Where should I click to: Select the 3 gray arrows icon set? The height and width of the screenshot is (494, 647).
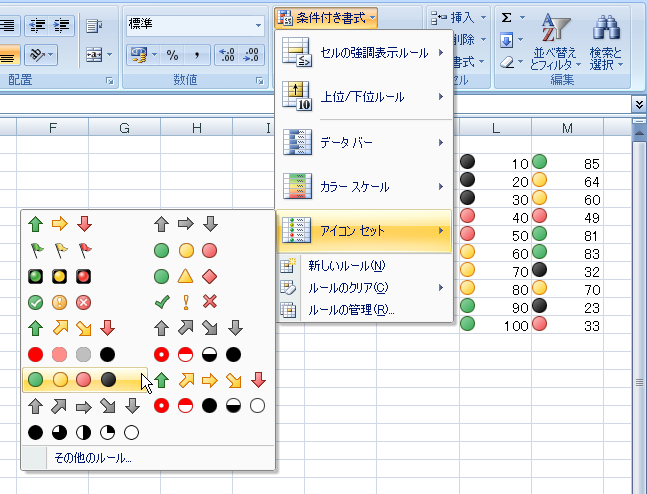[x=187, y=223]
